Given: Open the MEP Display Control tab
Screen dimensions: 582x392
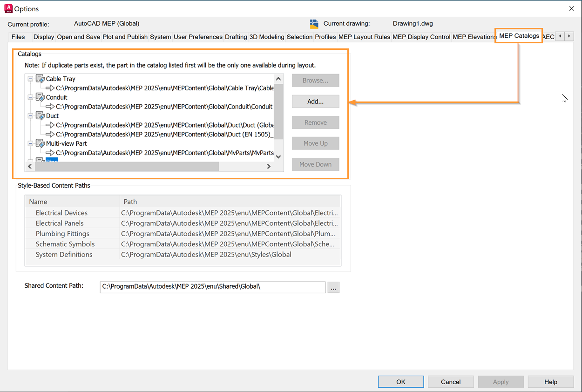Looking at the screenshot, I should coord(421,37).
